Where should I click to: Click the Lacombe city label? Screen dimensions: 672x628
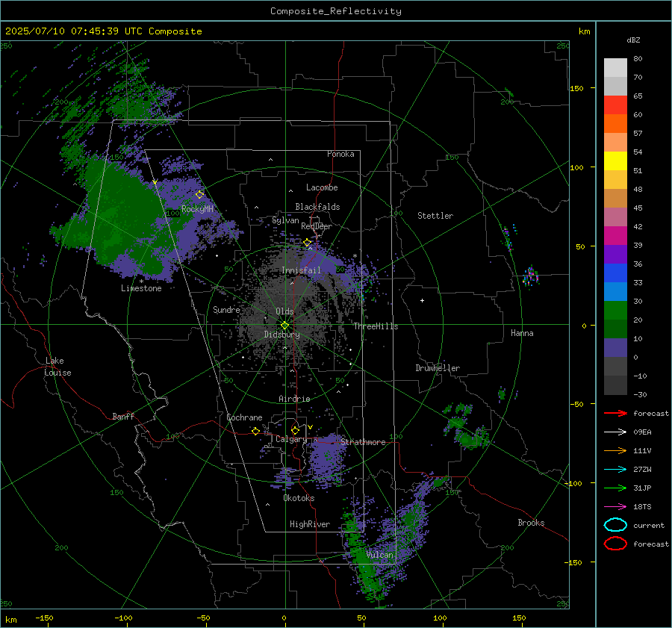click(322, 187)
